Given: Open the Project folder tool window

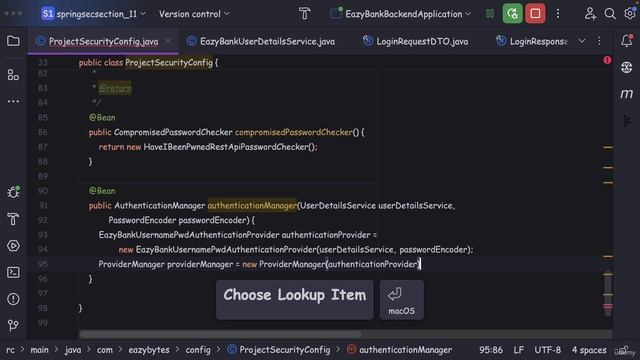Looking at the screenshot, I should click(x=13, y=41).
